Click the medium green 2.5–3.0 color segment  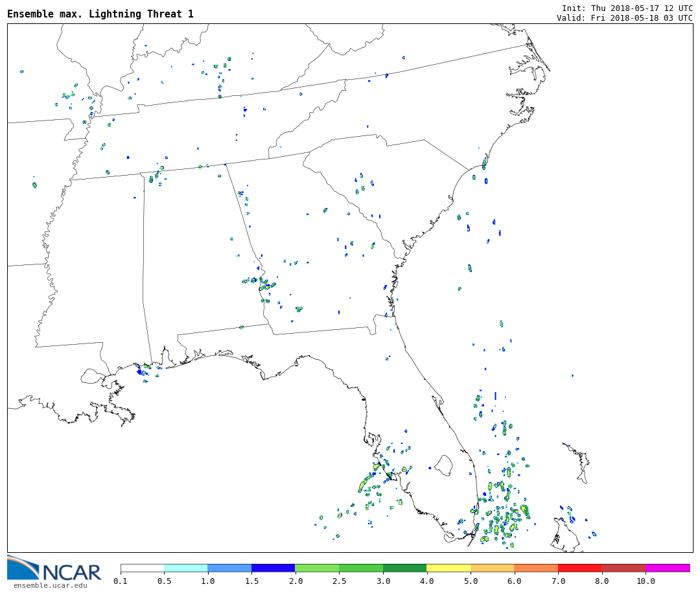click(361, 568)
